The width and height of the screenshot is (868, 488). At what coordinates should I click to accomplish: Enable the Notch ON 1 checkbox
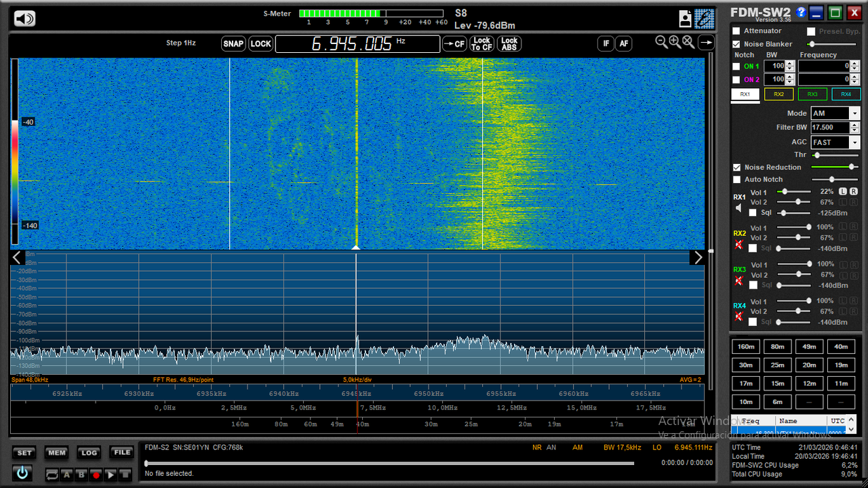tap(736, 66)
